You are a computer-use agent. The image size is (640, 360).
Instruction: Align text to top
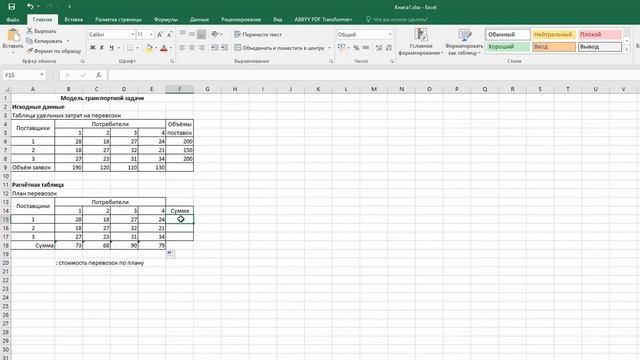[x=182, y=34]
